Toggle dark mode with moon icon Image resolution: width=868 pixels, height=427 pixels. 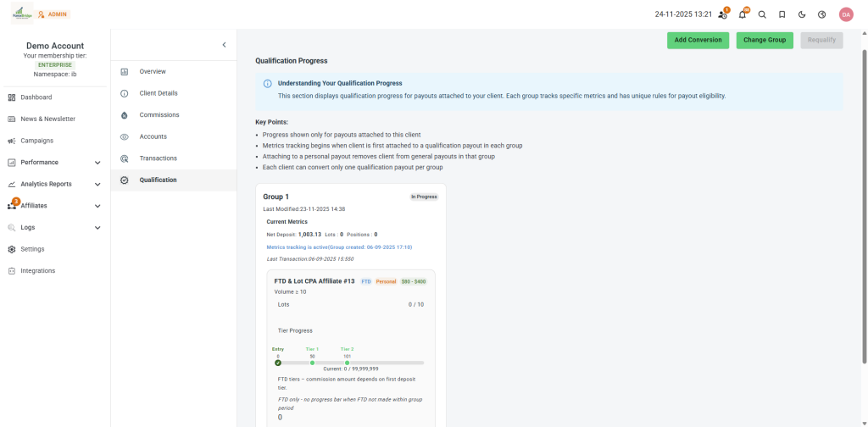(802, 14)
